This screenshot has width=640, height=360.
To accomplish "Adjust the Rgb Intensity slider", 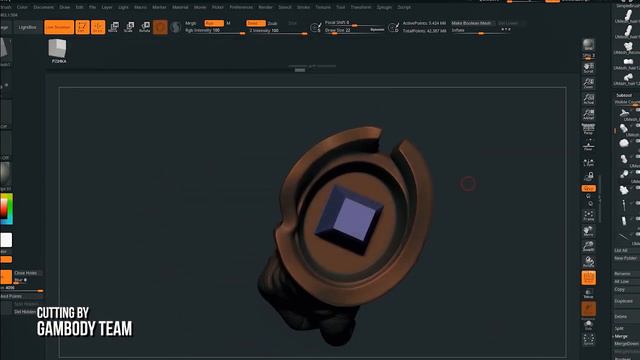I will tap(215, 31).
